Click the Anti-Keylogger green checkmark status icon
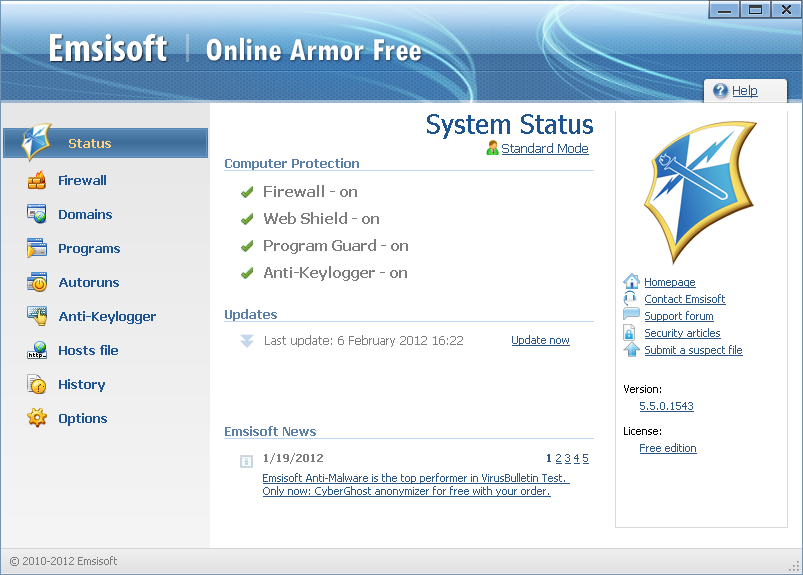 click(x=247, y=273)
